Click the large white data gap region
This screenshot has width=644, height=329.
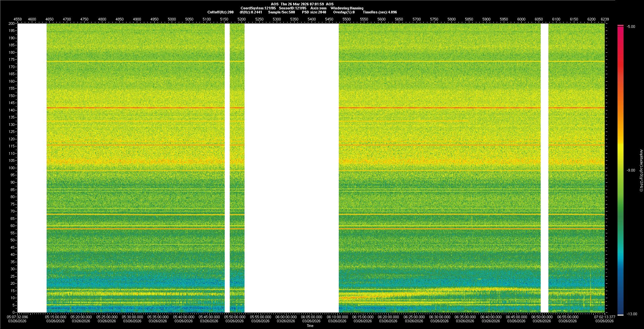click(x=291, y=168)
